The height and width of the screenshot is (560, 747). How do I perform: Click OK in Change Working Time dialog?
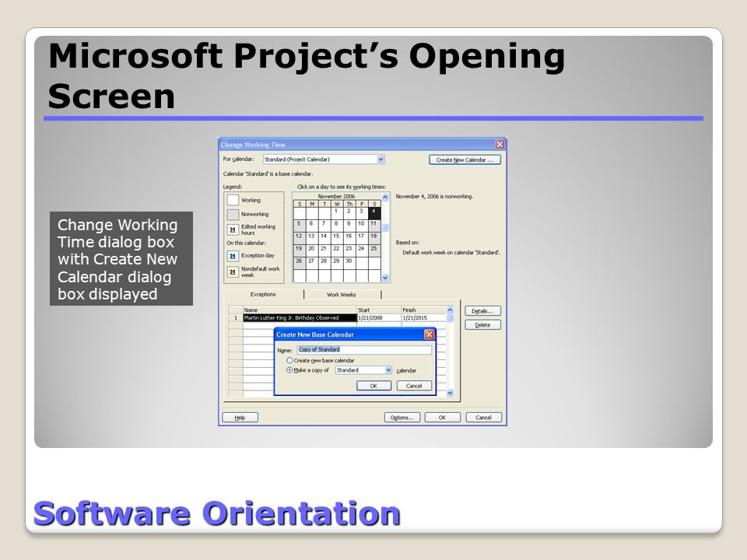tap(443, 418)
